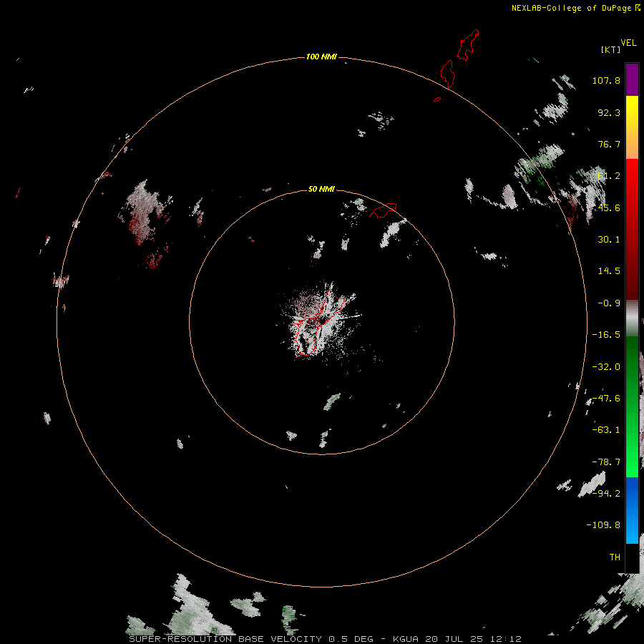
Task: Click the Super-Resolution Base Velocity caption
Action: tap(325, 639)
